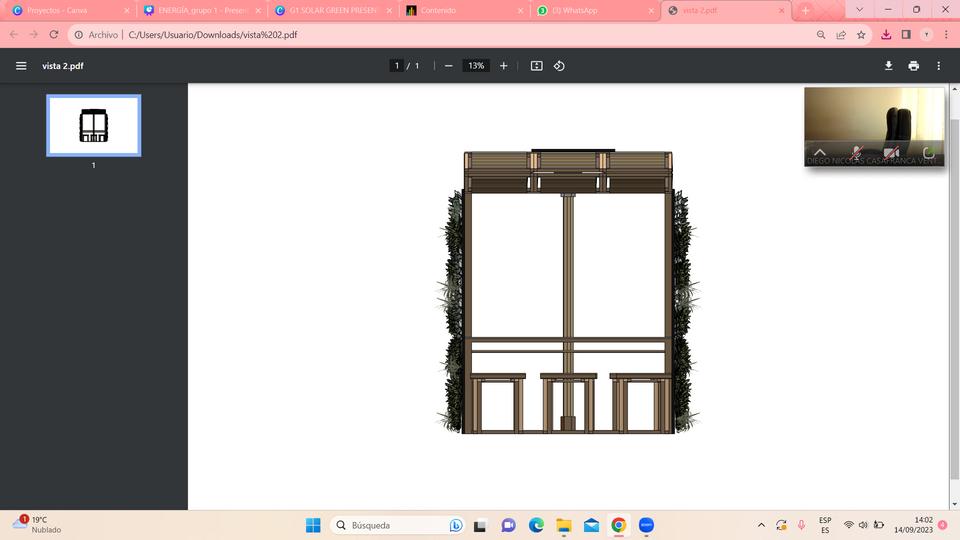Screen dimensions: 960x540
Task: Open the tab search dropdown
Action: click(860, 10)
